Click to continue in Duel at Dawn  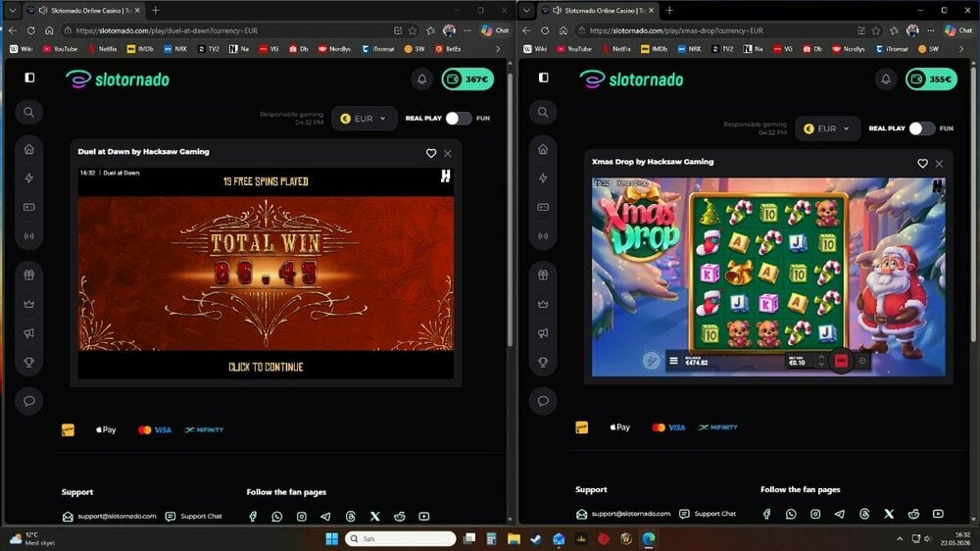pos(266,367)
